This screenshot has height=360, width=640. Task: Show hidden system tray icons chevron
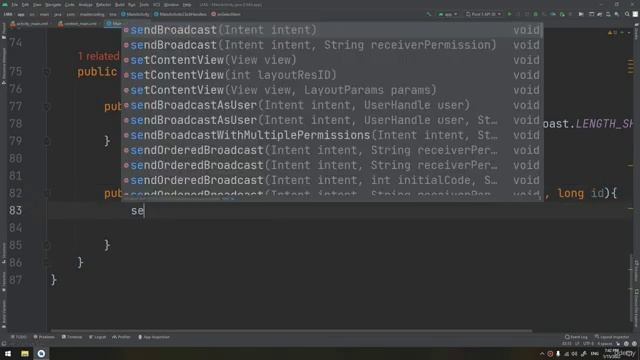click(542, 354)
